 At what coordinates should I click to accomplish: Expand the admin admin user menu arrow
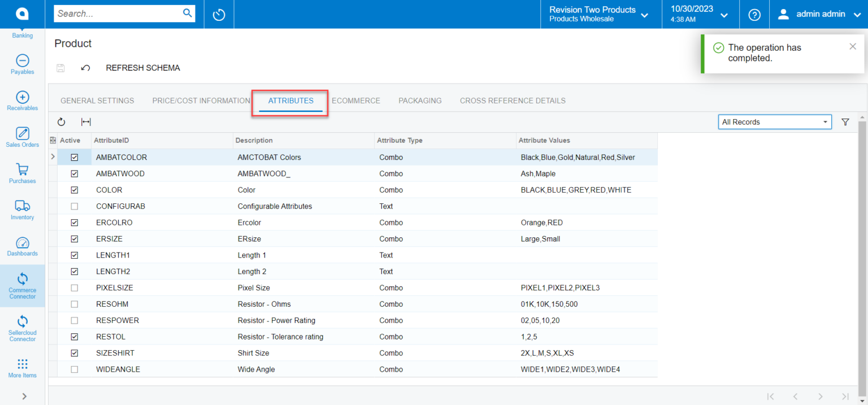[857, 15]
